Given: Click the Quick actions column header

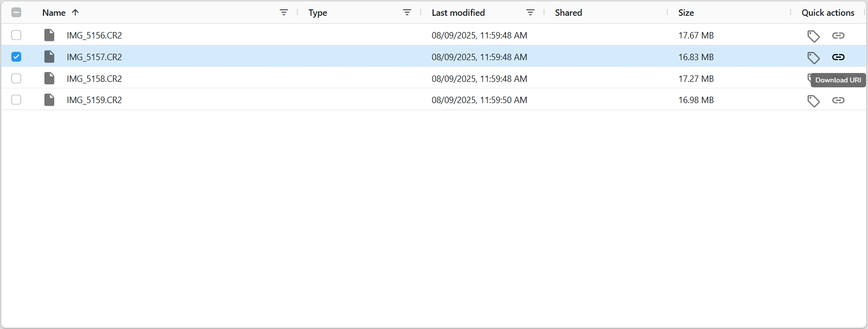Looking at the screenshot, I should [828, 13].
